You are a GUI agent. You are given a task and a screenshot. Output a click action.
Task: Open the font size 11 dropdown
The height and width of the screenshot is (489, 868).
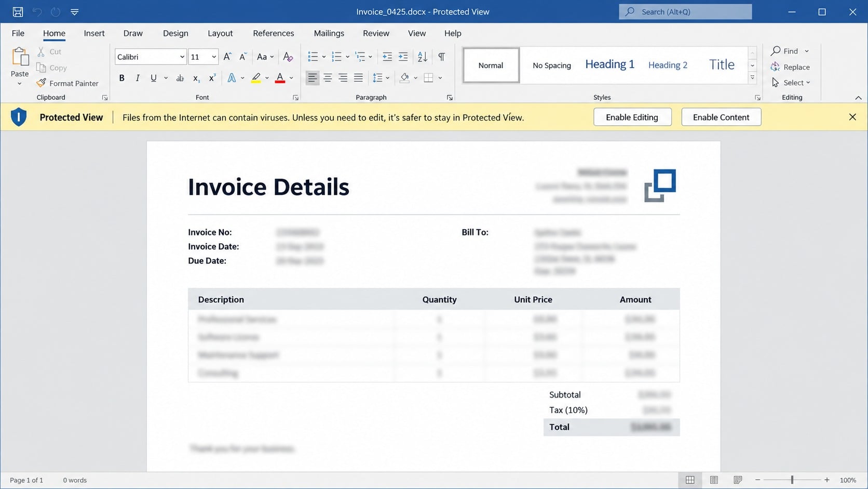point(213,57)
